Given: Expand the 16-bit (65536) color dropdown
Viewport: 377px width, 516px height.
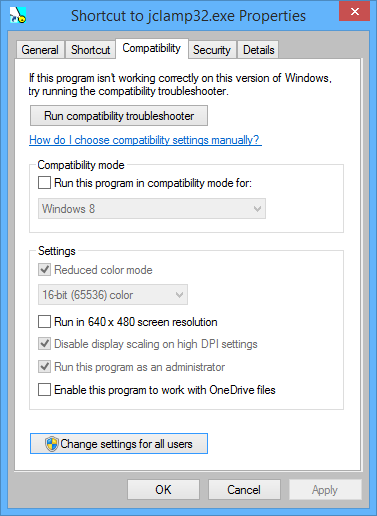Looking at the screenshot, I should [x=113, y=295].
